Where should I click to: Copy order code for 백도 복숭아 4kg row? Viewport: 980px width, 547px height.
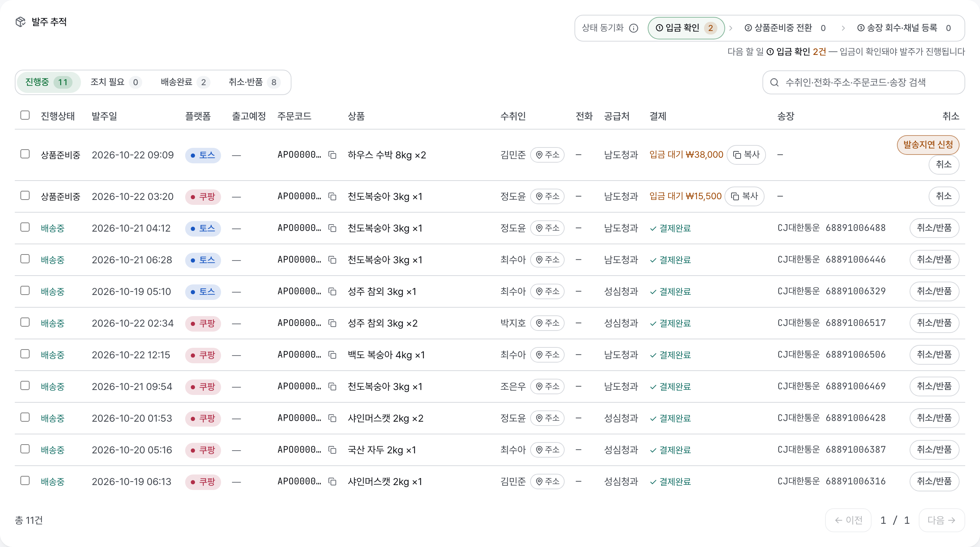click(x=332, y=355)
